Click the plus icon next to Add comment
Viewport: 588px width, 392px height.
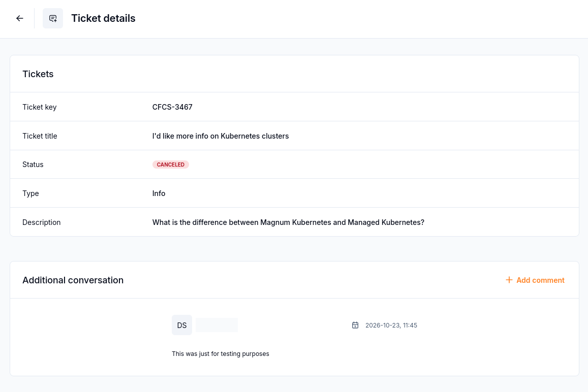(509, 280)
